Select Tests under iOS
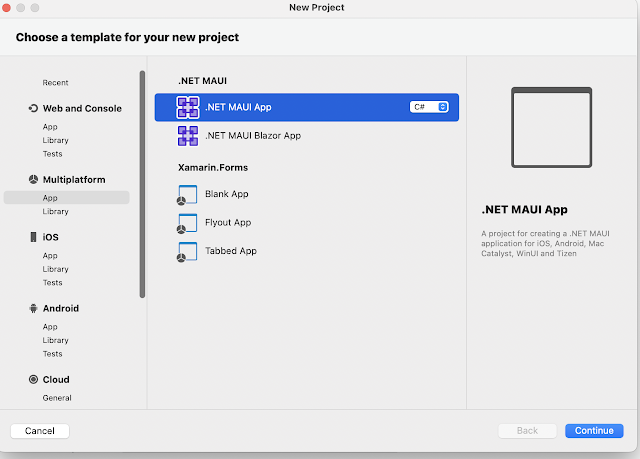The width and height of the screenshot is (640, 459). coord(52,283)
